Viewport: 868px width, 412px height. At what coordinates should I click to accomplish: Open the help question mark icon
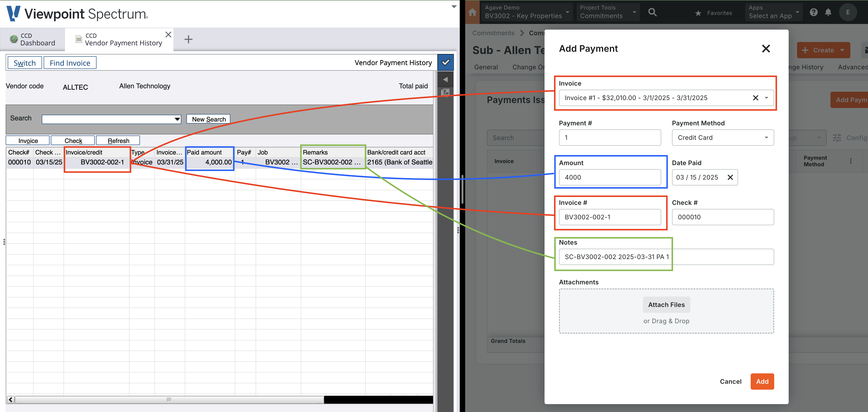tap(814, 12)
